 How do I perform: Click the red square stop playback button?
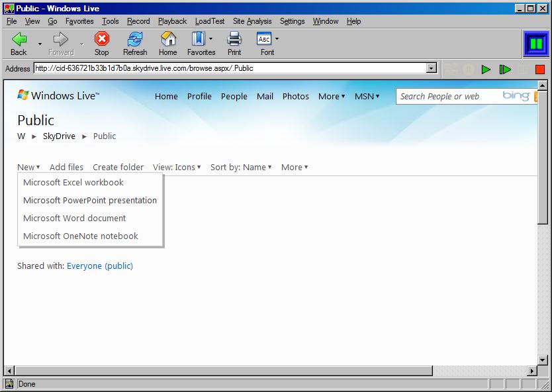tap(540, 70)
